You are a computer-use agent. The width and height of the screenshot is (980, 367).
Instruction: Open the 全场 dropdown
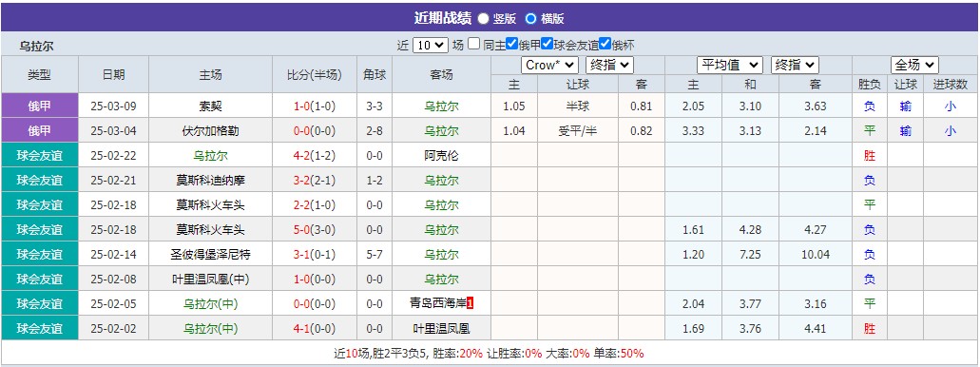(x=914, y=65)
